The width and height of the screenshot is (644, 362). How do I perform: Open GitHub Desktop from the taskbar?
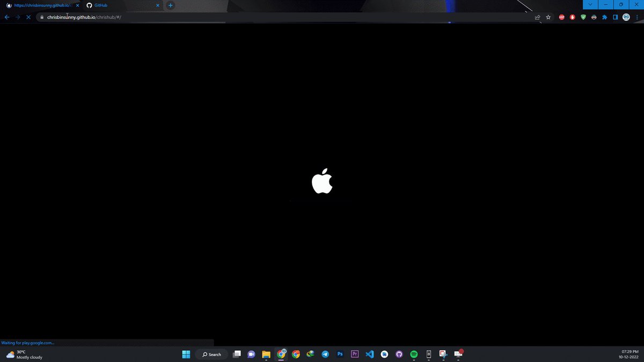(x=399, y=354)
